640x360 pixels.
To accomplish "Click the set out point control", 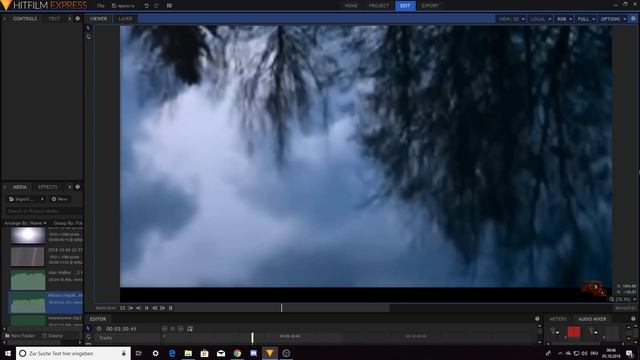I will point(139,308).
